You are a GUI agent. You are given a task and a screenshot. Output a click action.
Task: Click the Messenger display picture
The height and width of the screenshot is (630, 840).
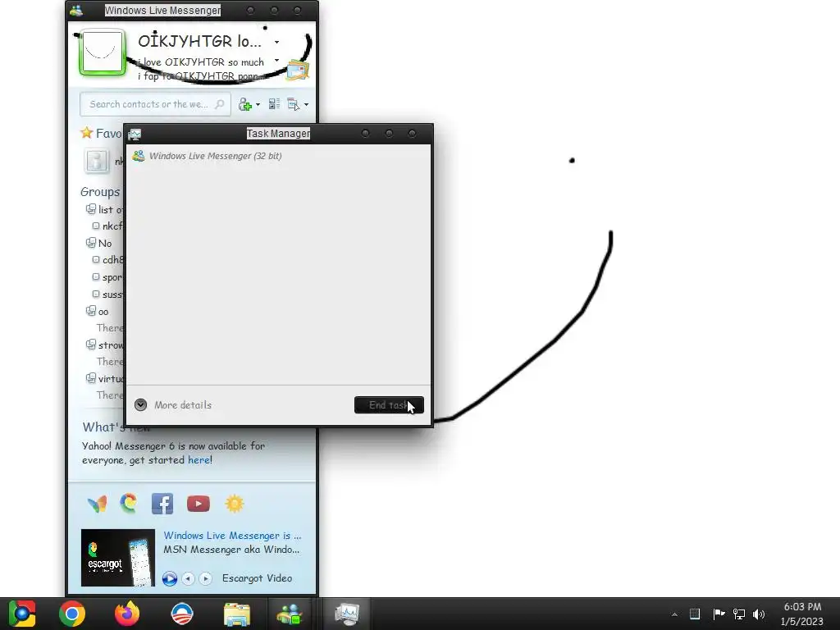(102, 52)
